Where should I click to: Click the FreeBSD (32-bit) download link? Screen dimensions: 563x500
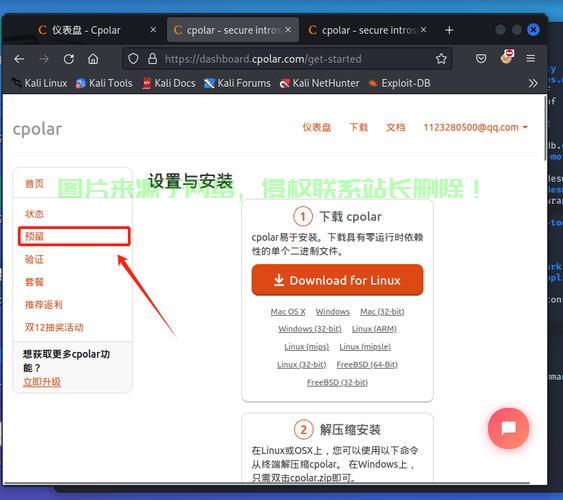click(x=338, y=383)
